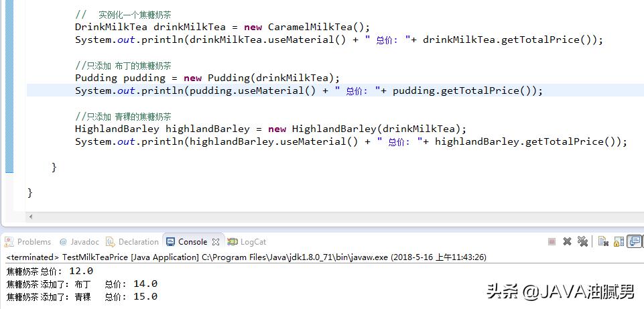Click the console line '焦糖奶茶 总价: 12.0'
The width and height of the screenshot is (644, 309).
click(x=50, y=271)
